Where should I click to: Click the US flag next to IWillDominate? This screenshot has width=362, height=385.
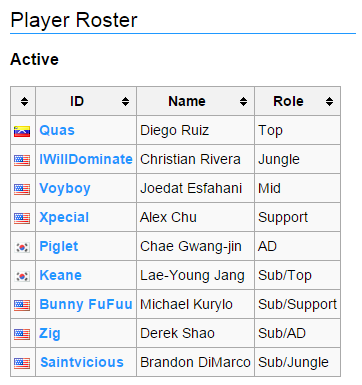coord(22,160)
